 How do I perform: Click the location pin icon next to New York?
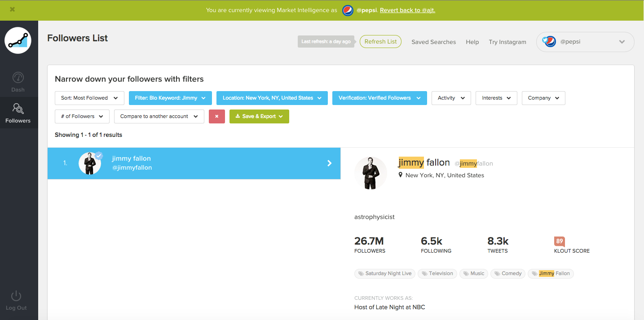pyautogui.click(x=401, y=175)
